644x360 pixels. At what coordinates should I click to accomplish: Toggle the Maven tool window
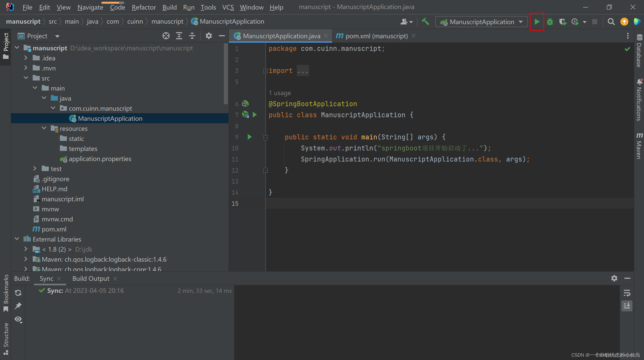click(x=639, y=146)
